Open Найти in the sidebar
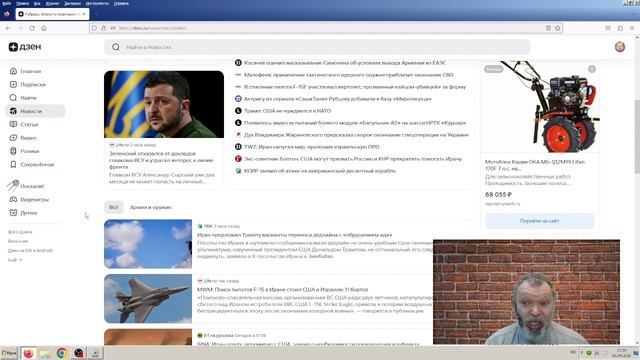640x360 pixels. pos(23,98)
